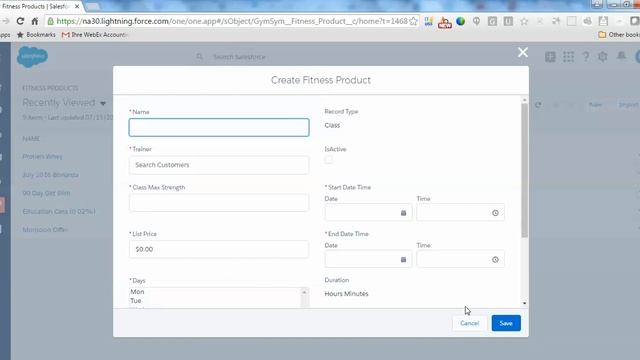Screen dimensions: 640x360
Task: Click the NAME column header
Action: click(x=31, y=139)
